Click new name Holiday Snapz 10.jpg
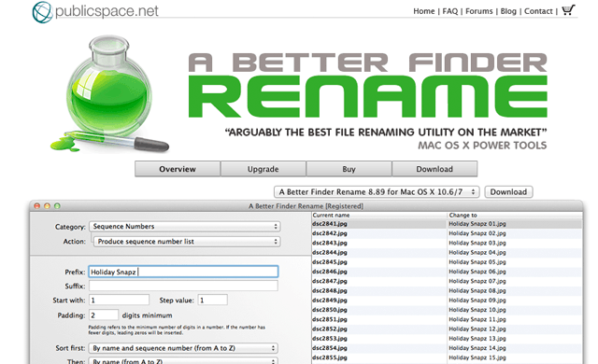Viewport: 598px width, 364px height. 477,310
